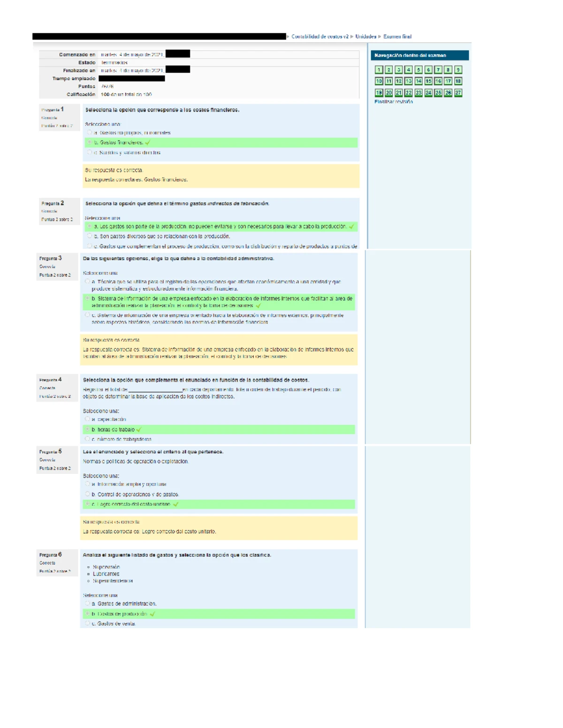Open question 14 from navigation grid

pyautogui.click(x=418, y=81)
